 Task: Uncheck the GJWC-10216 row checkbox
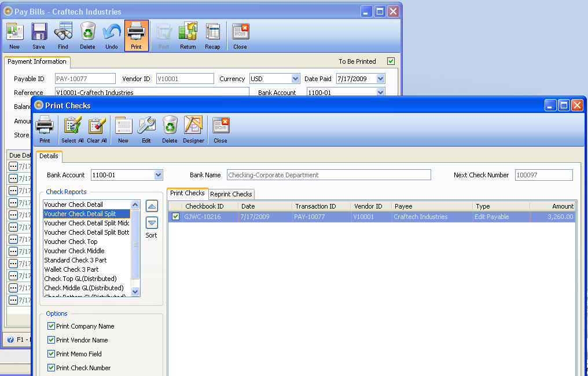[175, 217]
